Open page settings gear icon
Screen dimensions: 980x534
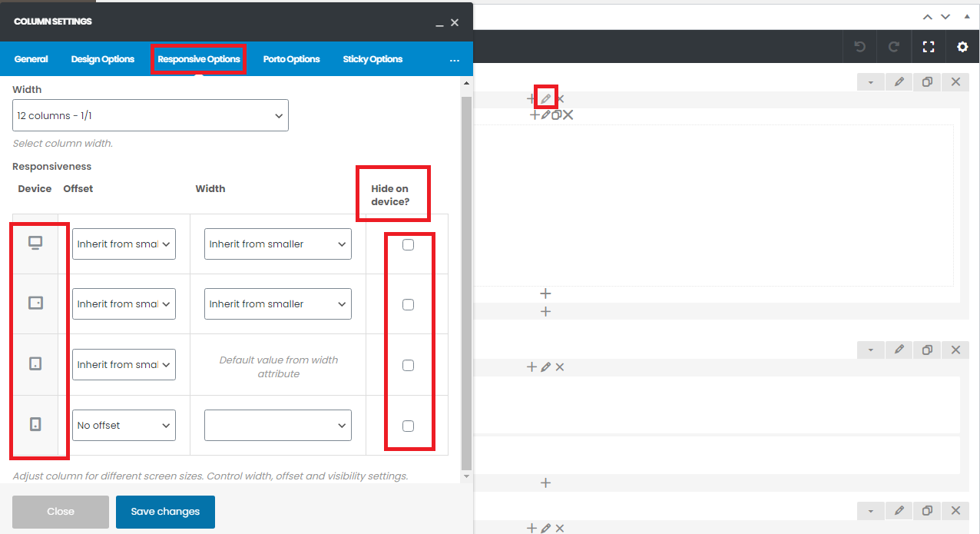[x=962, y=47]
